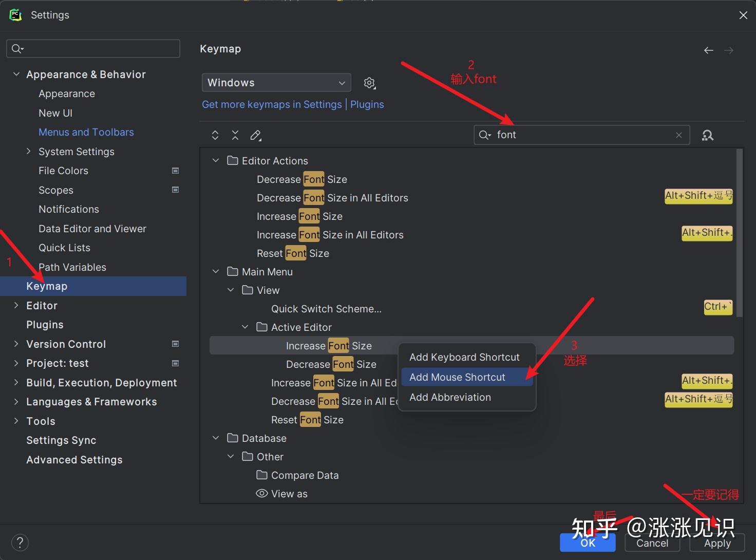Viewport: 756px width, 560px height.
Task: Click the back navigation arrow
Action: pos(709,50)
